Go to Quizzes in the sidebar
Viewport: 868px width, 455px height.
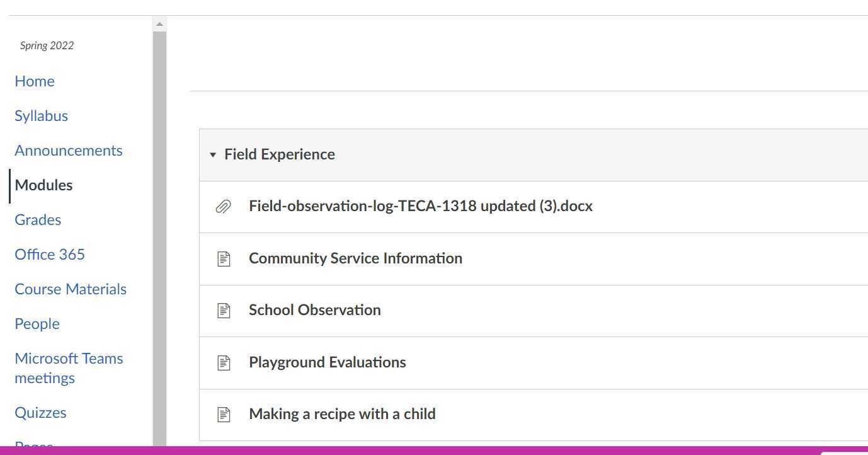40,413
